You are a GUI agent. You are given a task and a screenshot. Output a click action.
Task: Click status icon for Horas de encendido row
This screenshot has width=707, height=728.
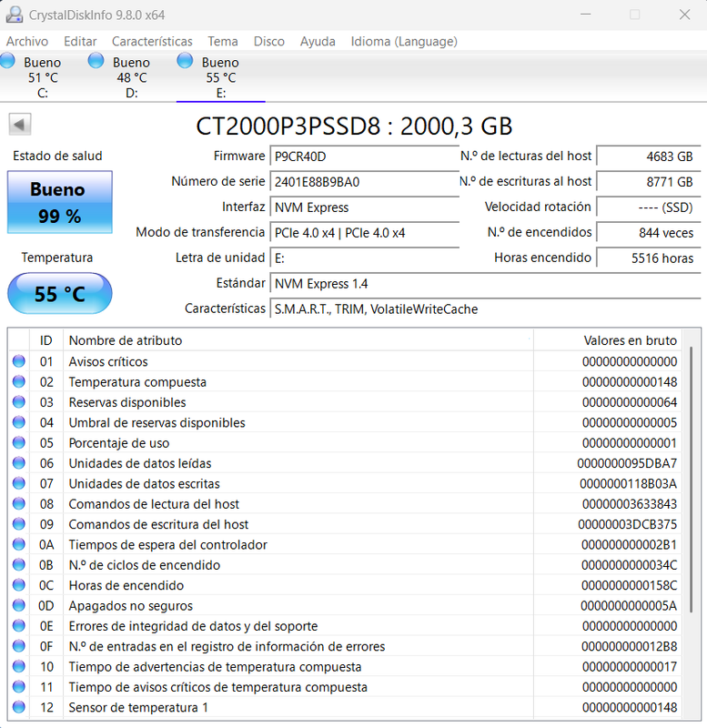pyautogui.click(x=19, y=585)
